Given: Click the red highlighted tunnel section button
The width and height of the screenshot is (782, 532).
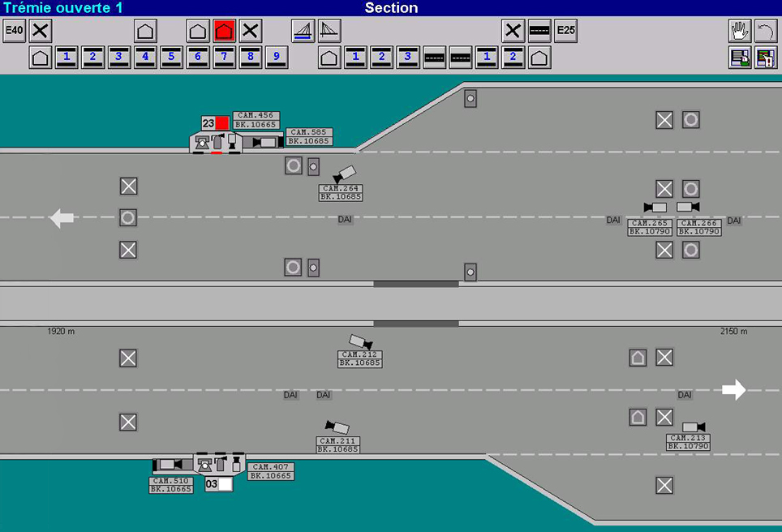Looking at the screenshot, I should [225, 32].
